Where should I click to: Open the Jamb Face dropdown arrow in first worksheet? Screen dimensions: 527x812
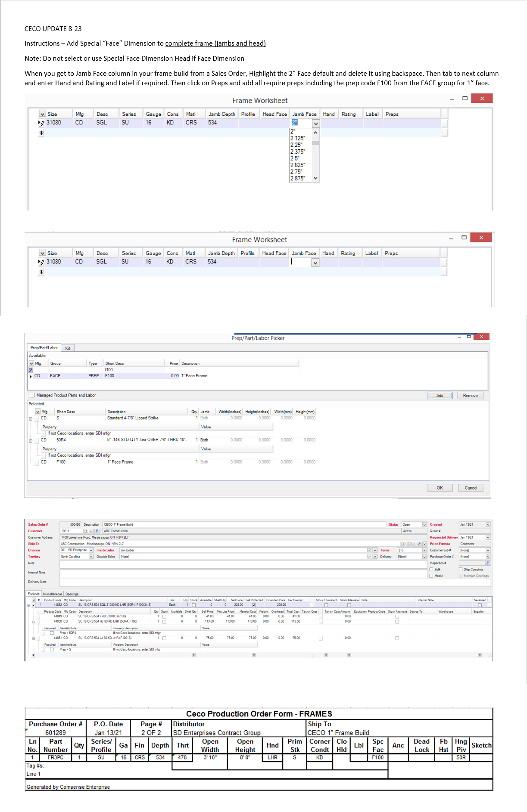click(316, 124)
